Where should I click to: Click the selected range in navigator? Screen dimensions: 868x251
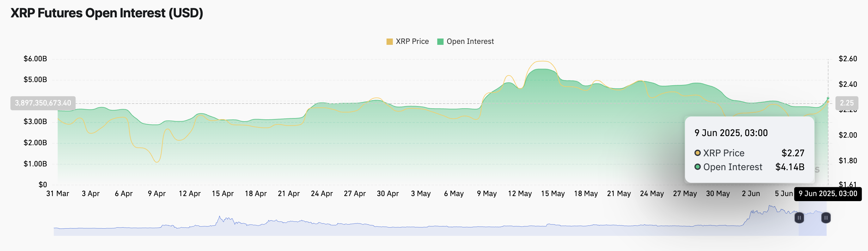pos(812,224)
